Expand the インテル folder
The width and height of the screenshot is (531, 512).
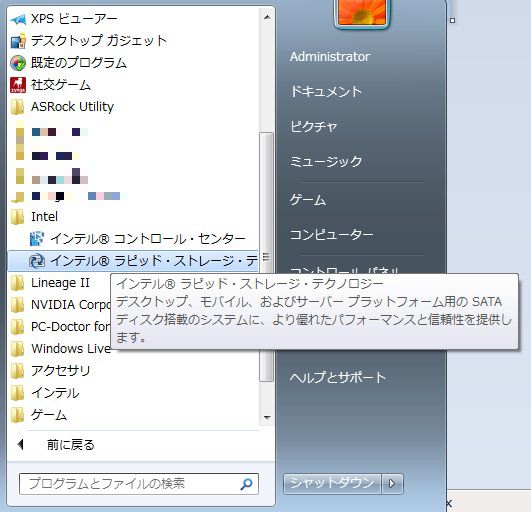(x=133, y=393)
